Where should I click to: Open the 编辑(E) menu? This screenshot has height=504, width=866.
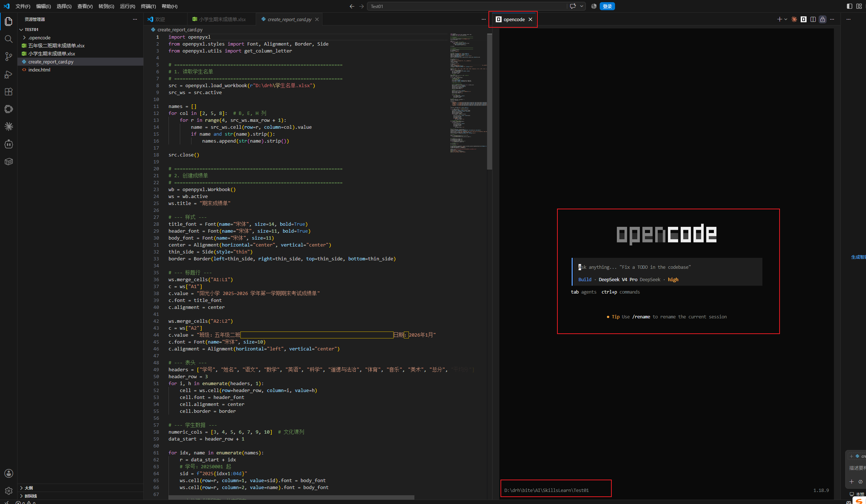(43, 6)
